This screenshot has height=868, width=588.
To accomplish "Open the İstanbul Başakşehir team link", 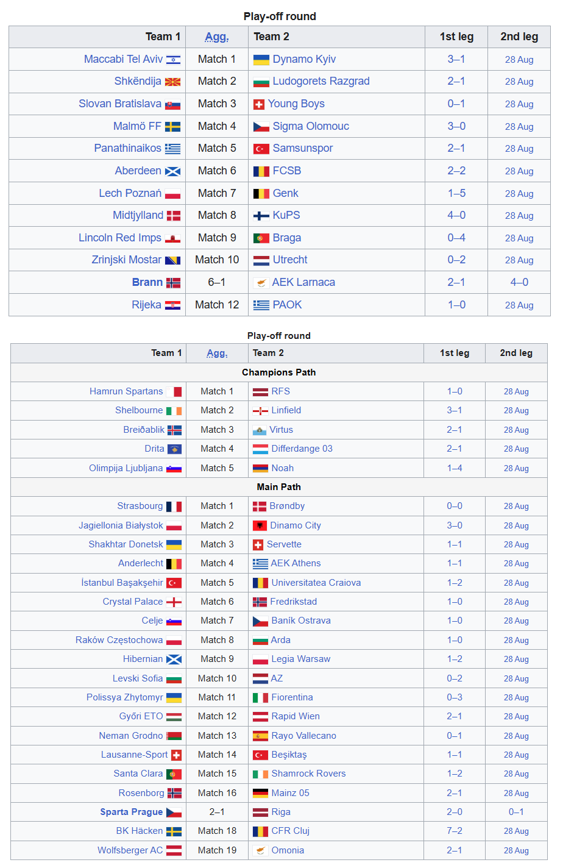I will tap(122, 583).
